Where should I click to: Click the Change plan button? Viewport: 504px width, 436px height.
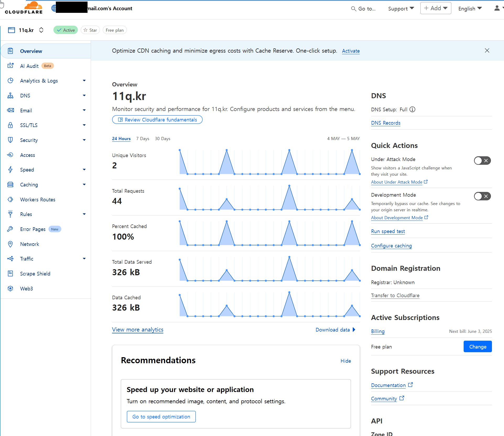478,347
